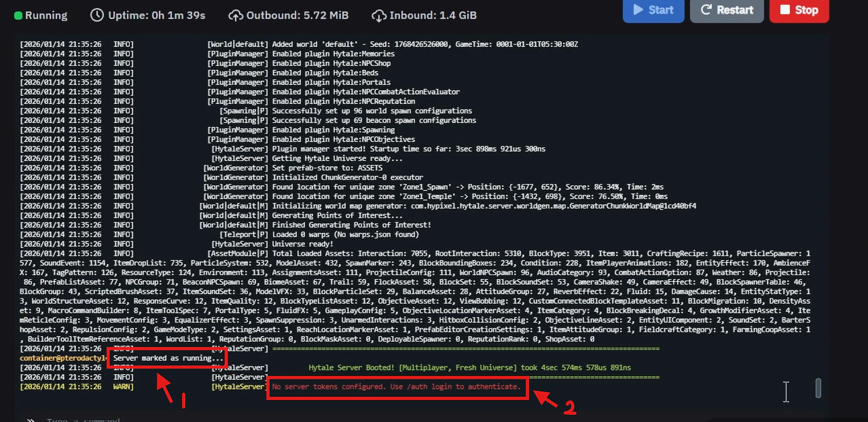
Task: Select "Initializing world map generator" log line
Action: click(x=484, y=206)
